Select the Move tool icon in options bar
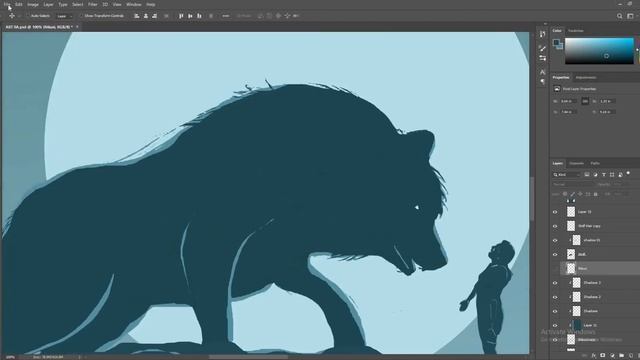Image resolution: width=640 pixels, height=360 pixels. (x=11, y=16)
